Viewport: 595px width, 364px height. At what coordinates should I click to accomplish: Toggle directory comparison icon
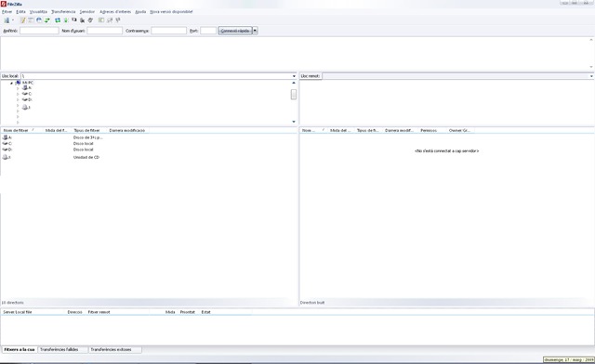(x=110, y=20)
